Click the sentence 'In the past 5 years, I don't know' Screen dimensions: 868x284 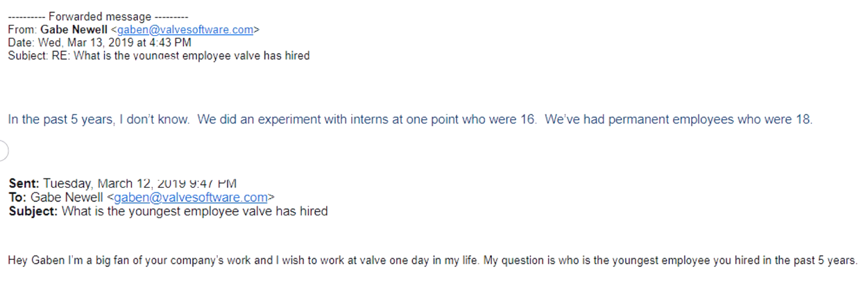click(99, 119)
